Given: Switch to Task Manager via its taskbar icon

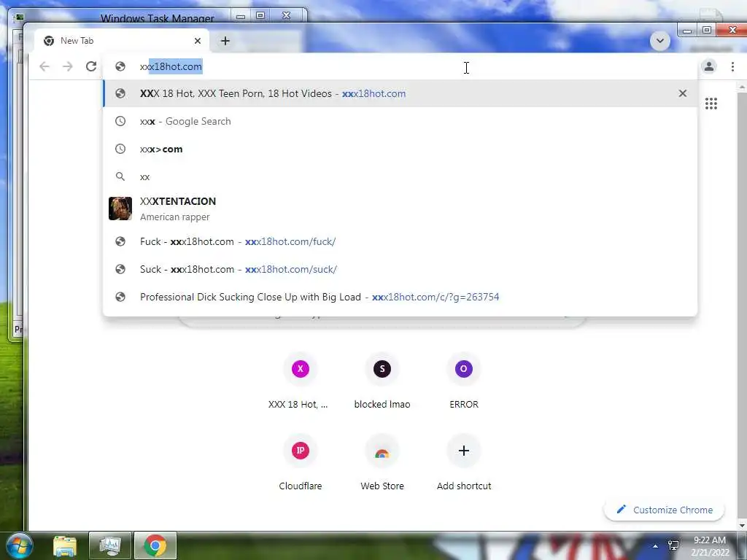Looking at the screenshot, I should click(110, 545).
